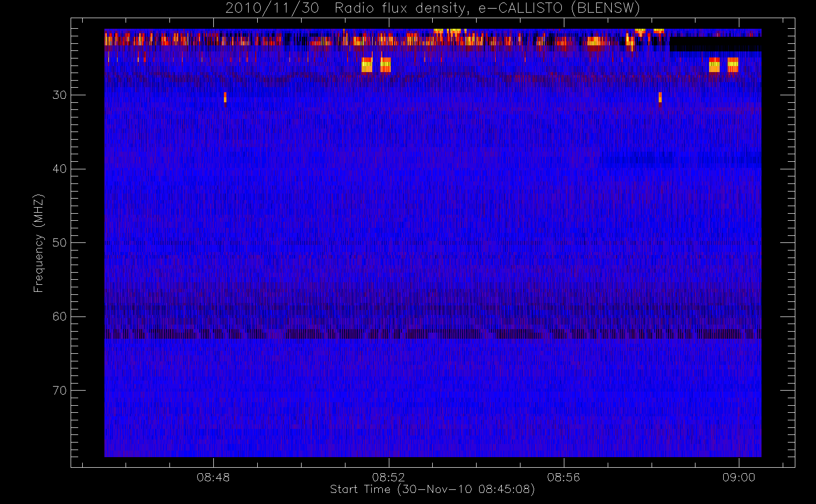This screenshot has width=816, height=504.
Task: Click the 60 frequency tick label
Action: pos(60,316)
